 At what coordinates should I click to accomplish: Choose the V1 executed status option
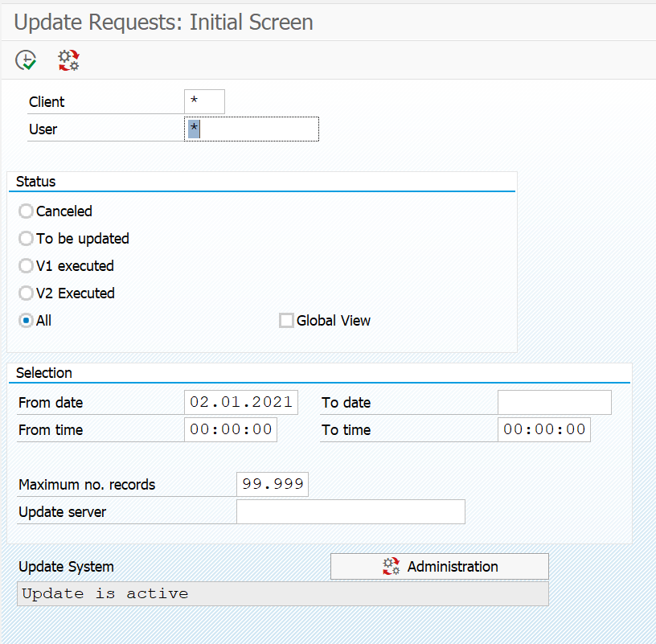click(x=26, y=265)
